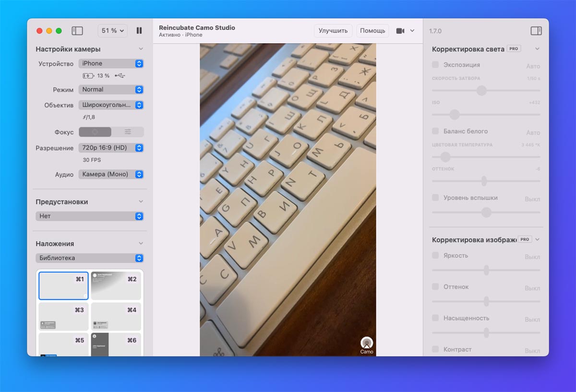Click the battery status icon
This screenshot has height=392, width=576.
coord(89,76)
